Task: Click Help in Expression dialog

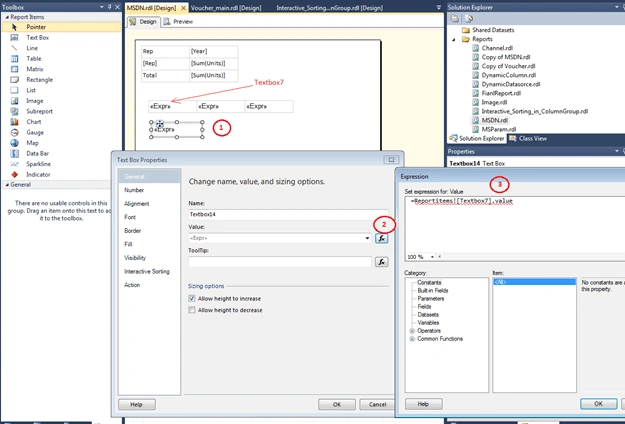Action: [423, 404]
